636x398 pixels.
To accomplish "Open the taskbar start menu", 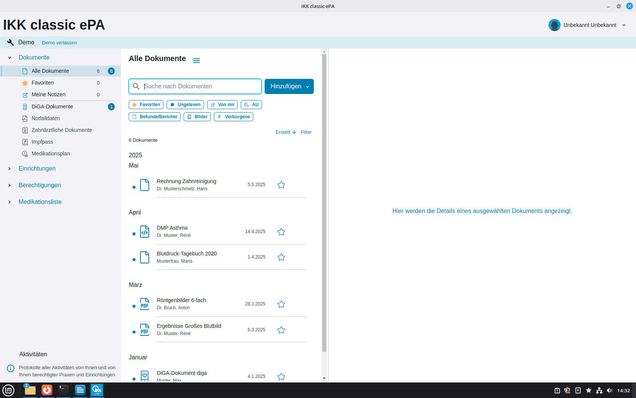I will pos(8,390).
